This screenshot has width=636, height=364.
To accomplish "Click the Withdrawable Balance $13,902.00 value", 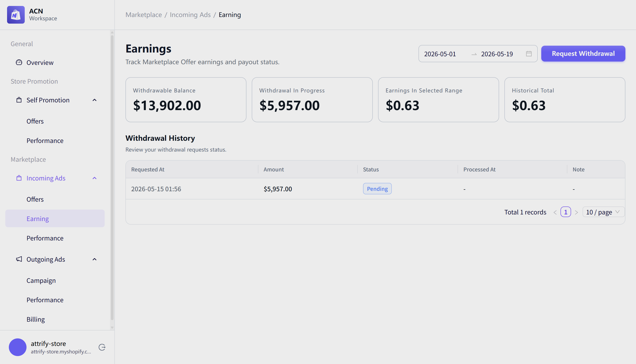I will click(167, 105).
